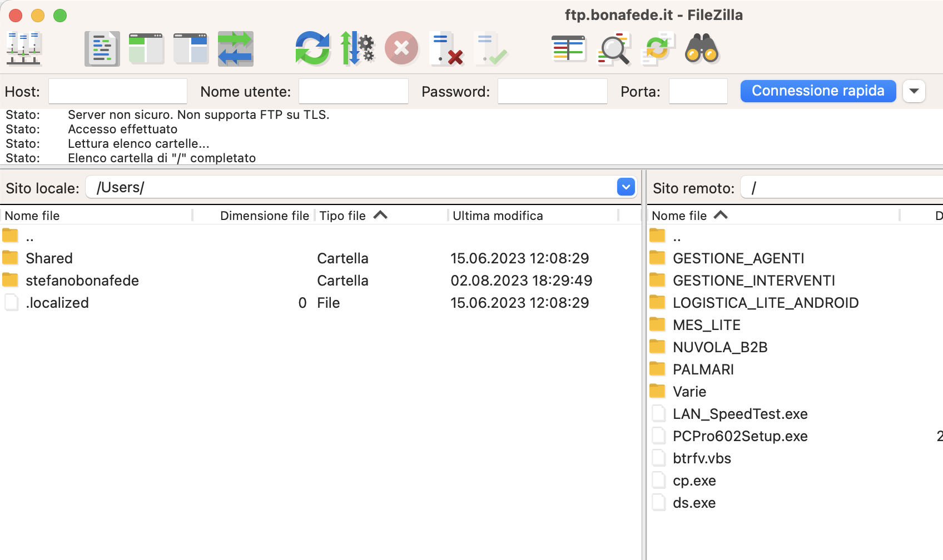943x560 pixels.
Task: Select the PCPro602Setup.exe remote file
Action: tap(795, 436)
